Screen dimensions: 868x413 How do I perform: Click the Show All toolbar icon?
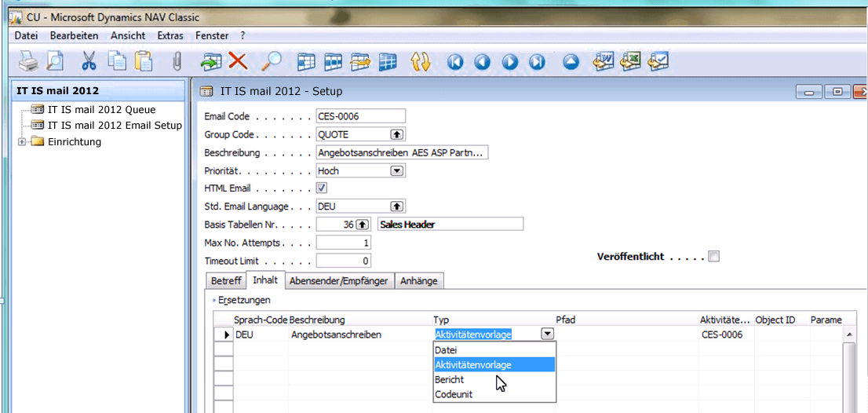[x=388, y=61]
